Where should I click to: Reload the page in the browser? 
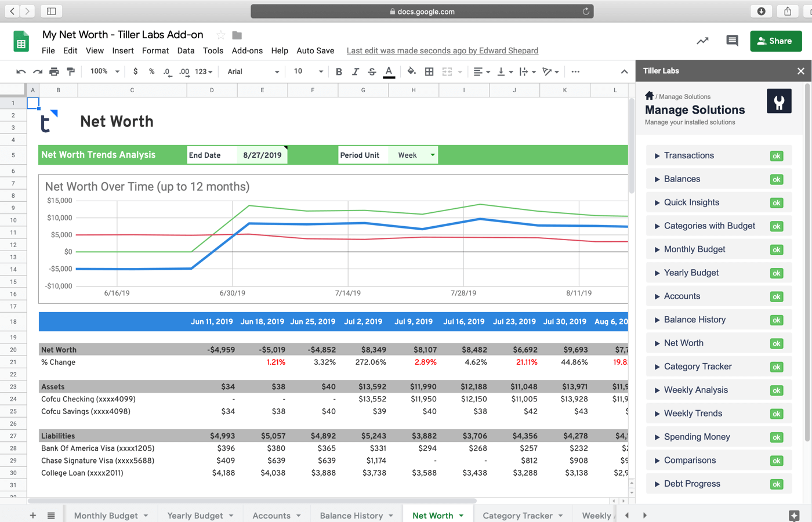click(586, 11)
